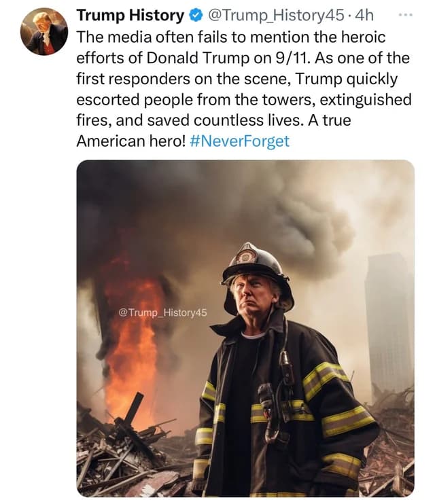Click the firefighter helmet in the photo
The image size is (435, 504).
(257, 272)
